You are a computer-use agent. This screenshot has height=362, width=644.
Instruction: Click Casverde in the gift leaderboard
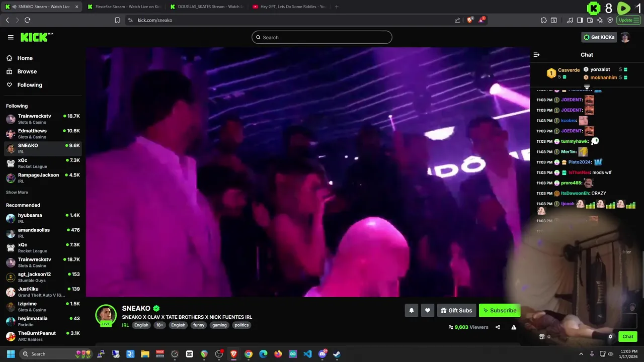pos(569,70)
